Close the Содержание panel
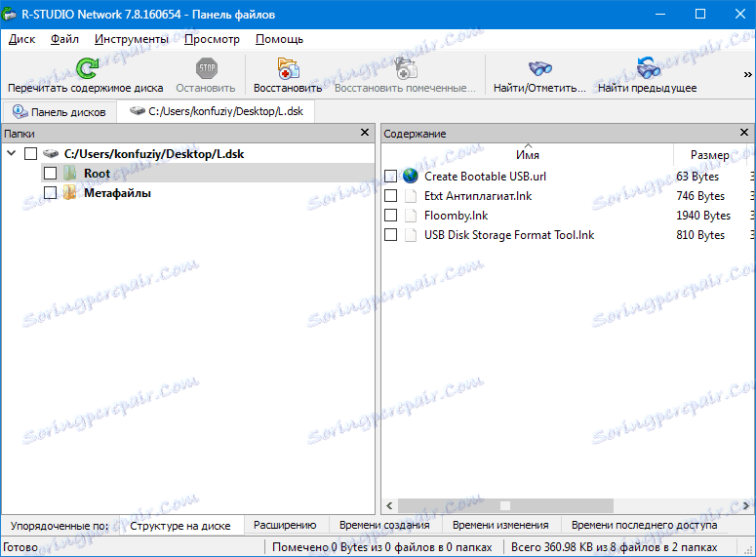The image size is (756, 557). tap(744, 132)
